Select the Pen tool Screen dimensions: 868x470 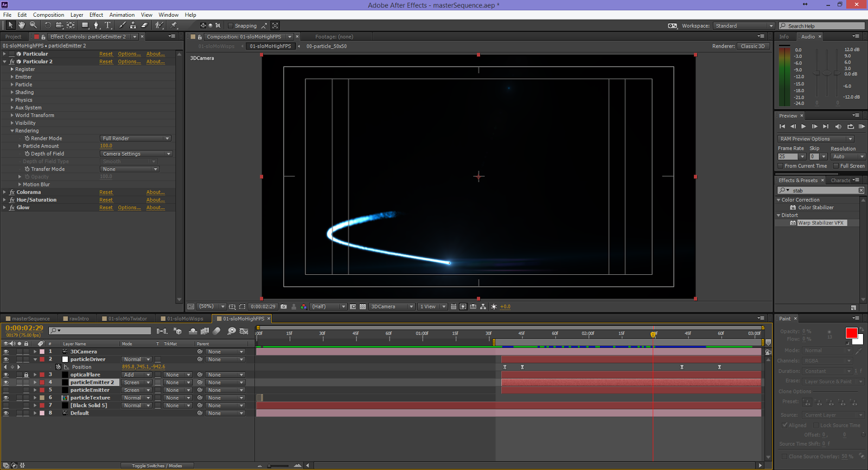[97, 25]
